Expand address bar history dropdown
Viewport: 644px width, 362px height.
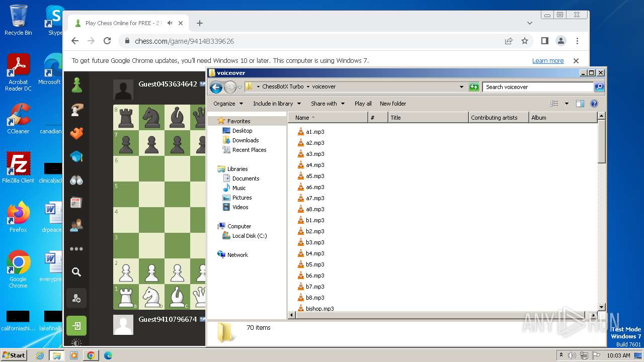461,87
